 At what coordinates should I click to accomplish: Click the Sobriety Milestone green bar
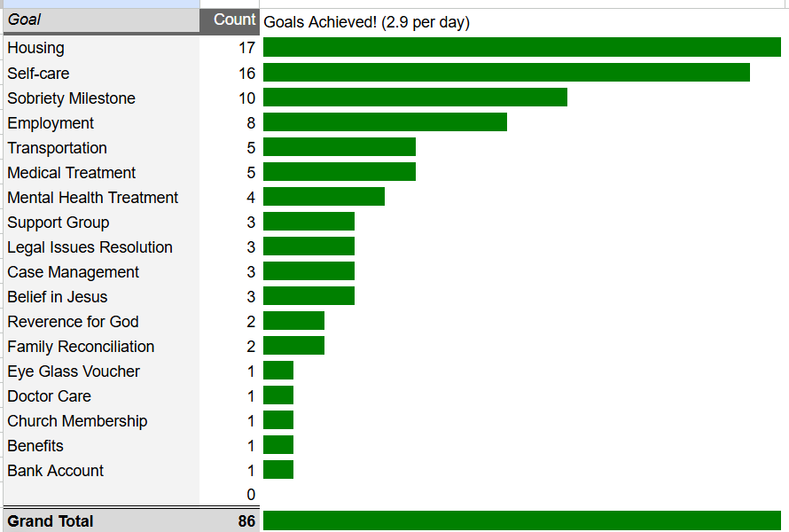415,98
